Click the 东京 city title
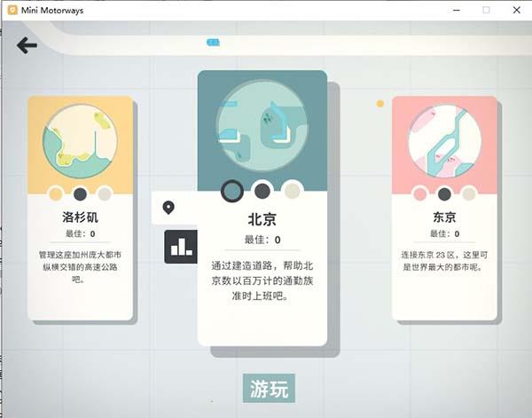This screenshot has height=418, width=532. 444,217
